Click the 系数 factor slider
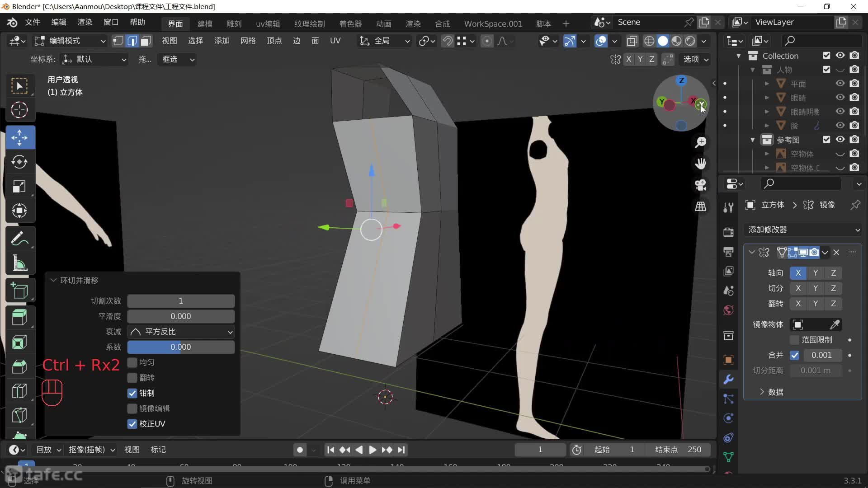The image size is (868, 488). [181, 347]
